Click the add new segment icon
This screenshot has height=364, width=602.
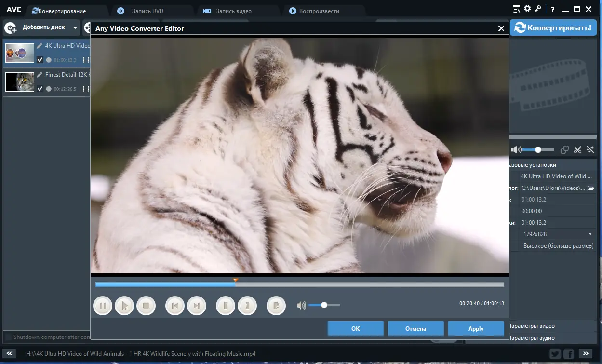tap(276, 306)
